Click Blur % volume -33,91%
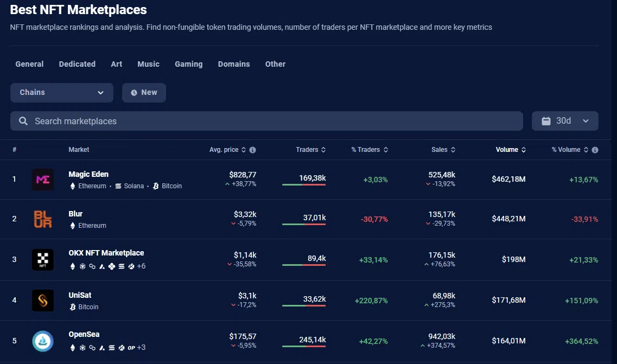 584,219
